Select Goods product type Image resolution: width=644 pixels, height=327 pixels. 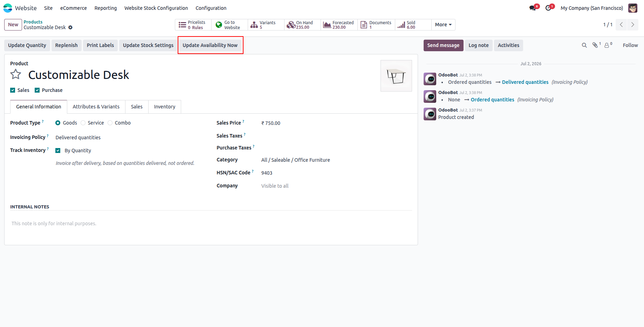[58, 123]
